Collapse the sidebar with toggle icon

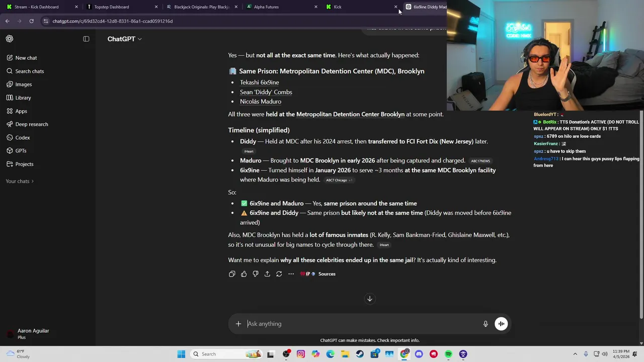[86, 39]
